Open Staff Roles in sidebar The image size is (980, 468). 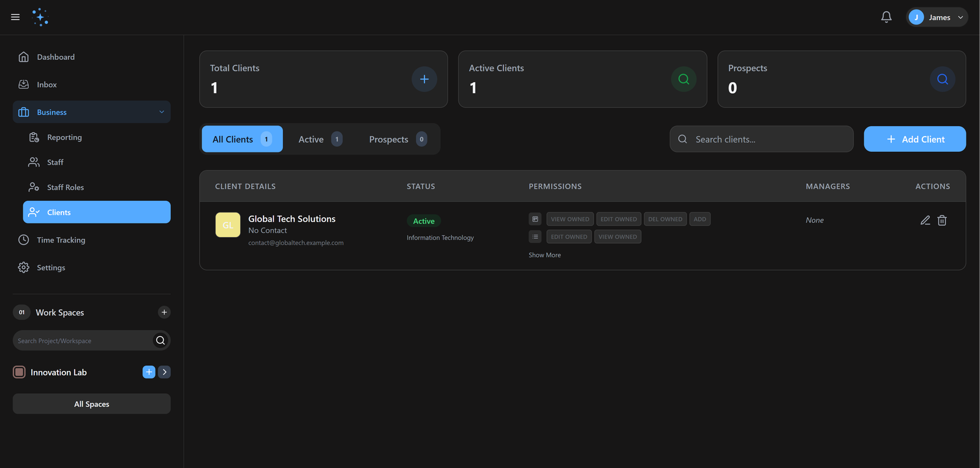[65, 187]
